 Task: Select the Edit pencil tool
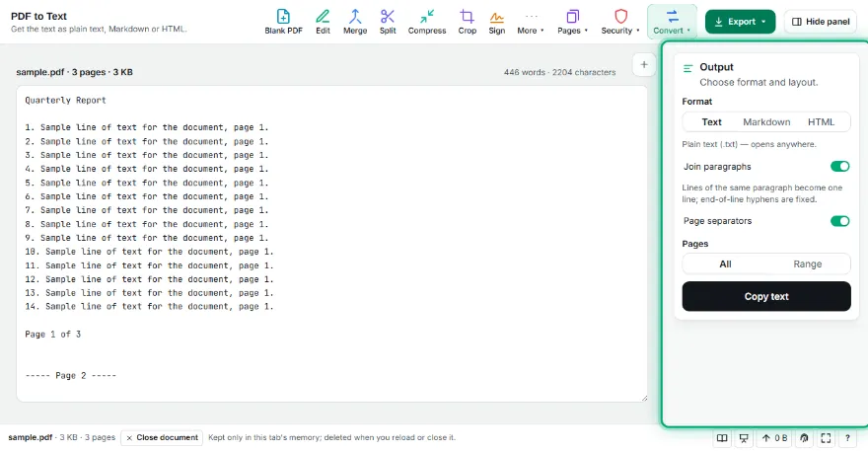pyautogui.click(x=323, y=22)
